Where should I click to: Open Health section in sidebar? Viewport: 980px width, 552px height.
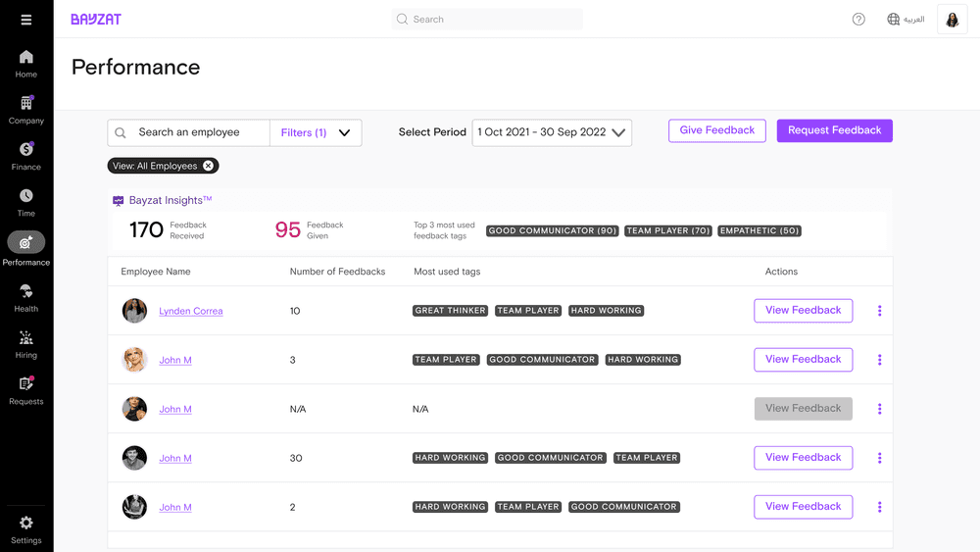[x=25, y=298]
